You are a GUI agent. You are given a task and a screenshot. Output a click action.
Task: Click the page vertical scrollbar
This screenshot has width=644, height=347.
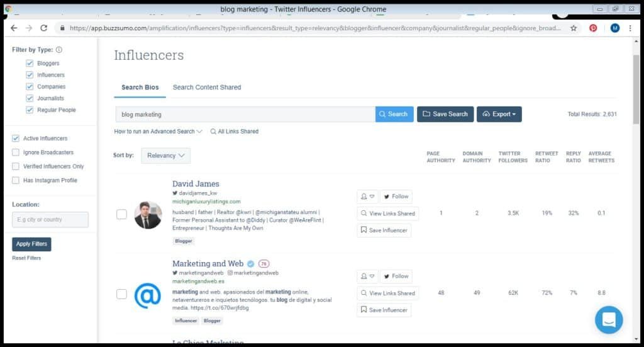coord(636,88)
